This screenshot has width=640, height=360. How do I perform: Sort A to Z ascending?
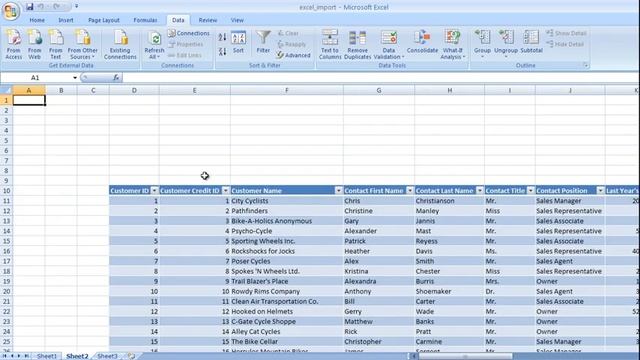222,38
